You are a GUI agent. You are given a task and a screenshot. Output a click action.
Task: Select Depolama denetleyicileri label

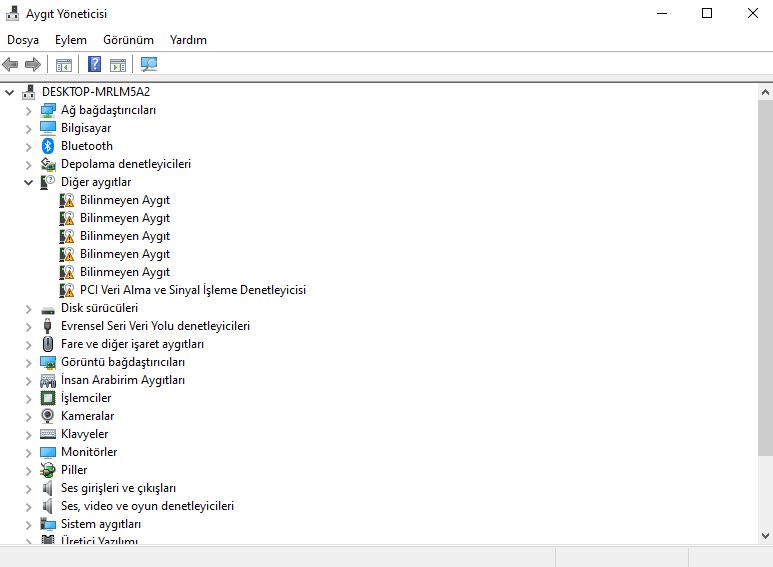tap(126, 164)
